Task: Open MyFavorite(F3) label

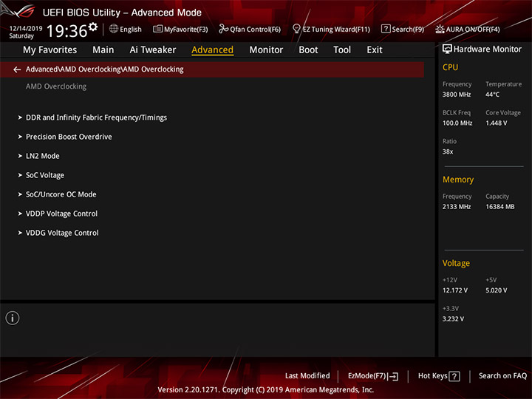Action: coord(186,30)
